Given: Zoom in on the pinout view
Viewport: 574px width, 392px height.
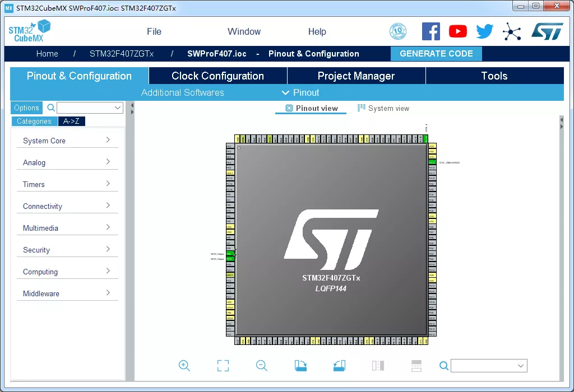Looking at the screenshot, I should tap(184, 366).
